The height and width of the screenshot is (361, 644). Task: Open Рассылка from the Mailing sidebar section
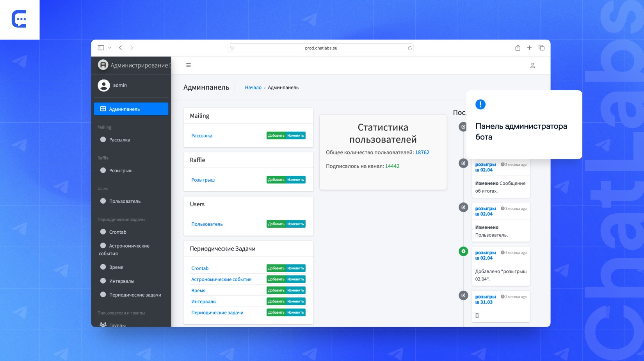(x=119, y=139)
